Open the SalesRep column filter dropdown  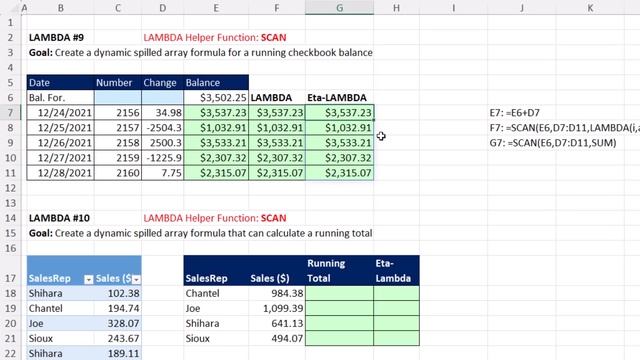pyautogui.click(x=89, y=279)
